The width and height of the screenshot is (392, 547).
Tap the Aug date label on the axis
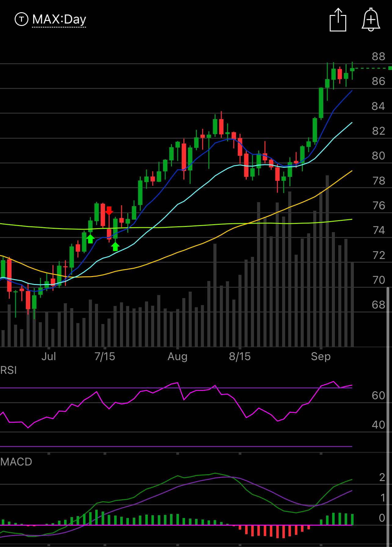coord(177,356)
